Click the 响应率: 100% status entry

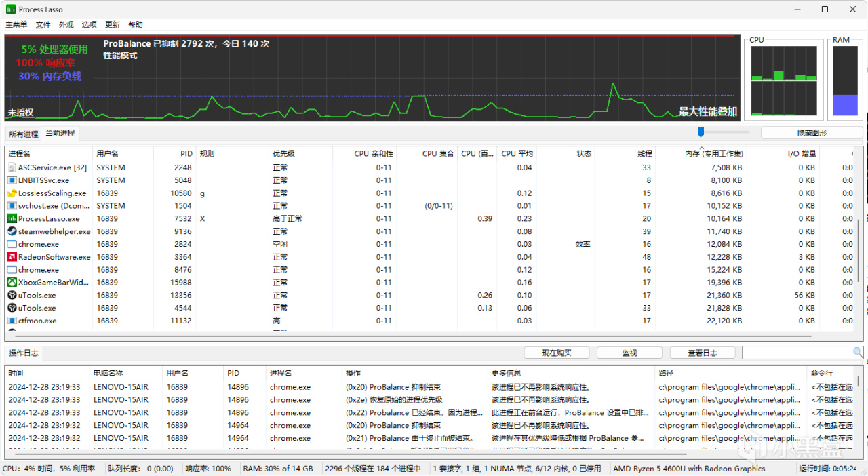click(x=208, y=469)
